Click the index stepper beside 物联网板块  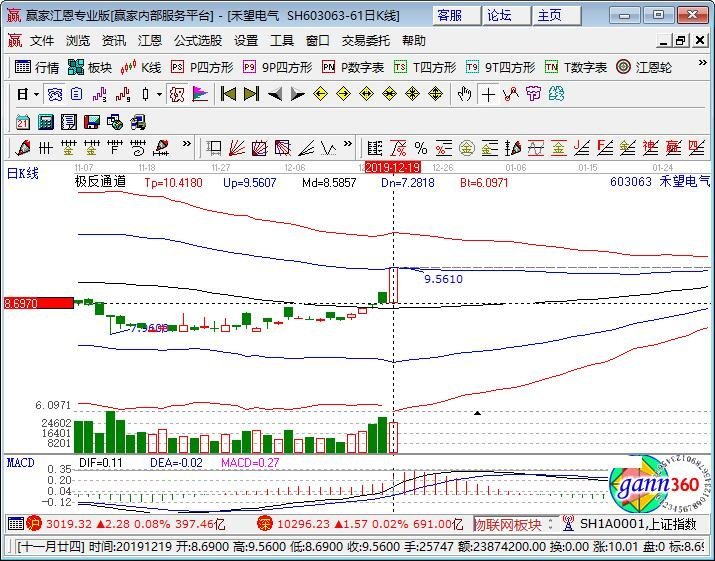[x=550, y=524]
